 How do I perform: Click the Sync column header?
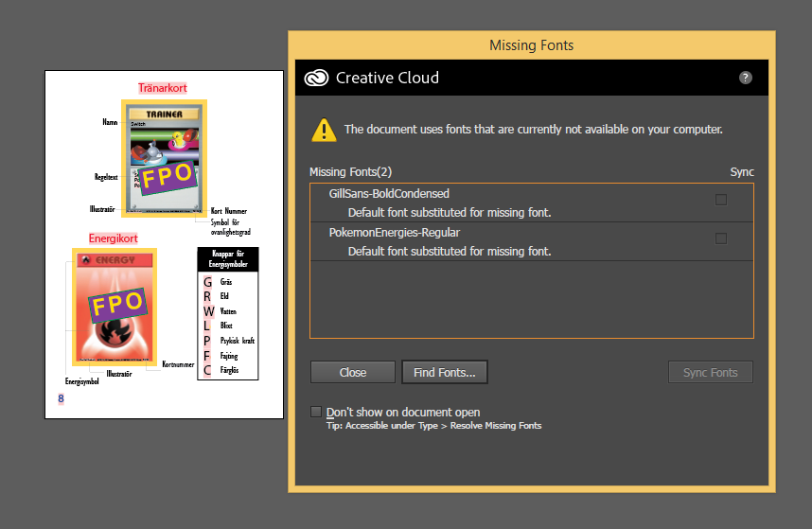coord(742,172)
